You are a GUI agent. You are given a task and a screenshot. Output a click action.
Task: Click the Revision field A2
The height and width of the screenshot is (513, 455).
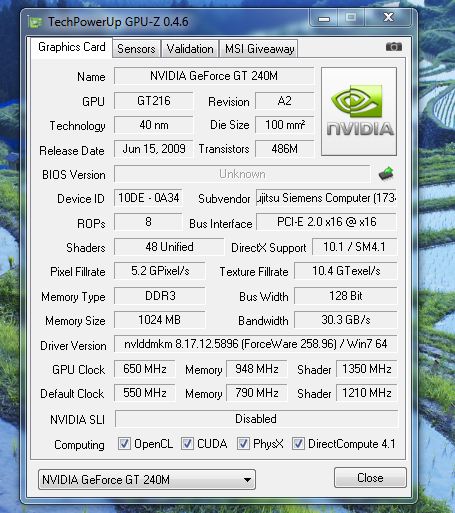(284, 101)
